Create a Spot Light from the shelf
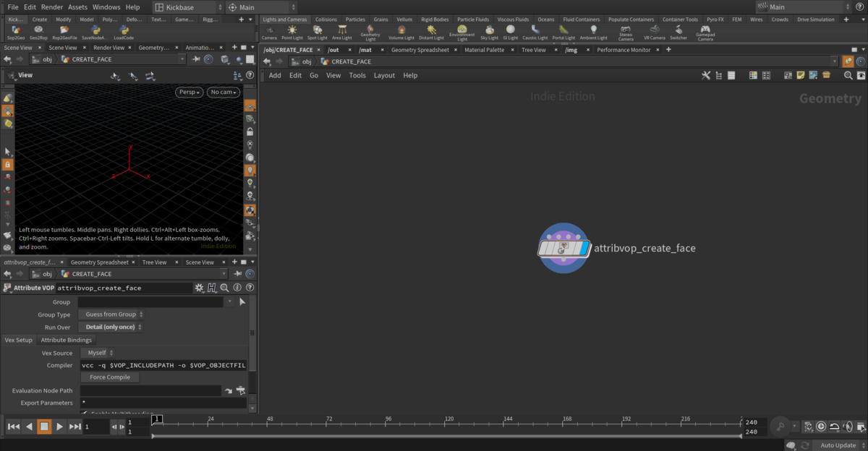Screen dimensions: 868x451 pyautogui.click(x=318, y=33)
